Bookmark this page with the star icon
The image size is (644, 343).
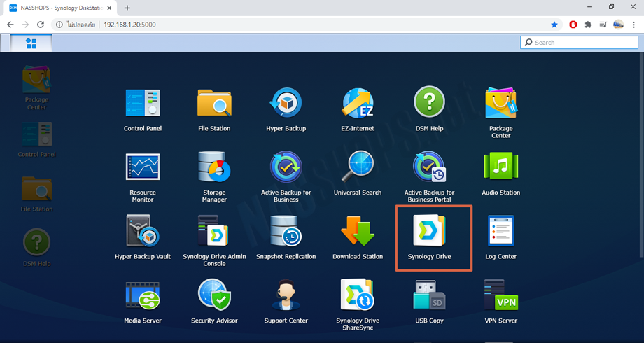click(554, 24)
